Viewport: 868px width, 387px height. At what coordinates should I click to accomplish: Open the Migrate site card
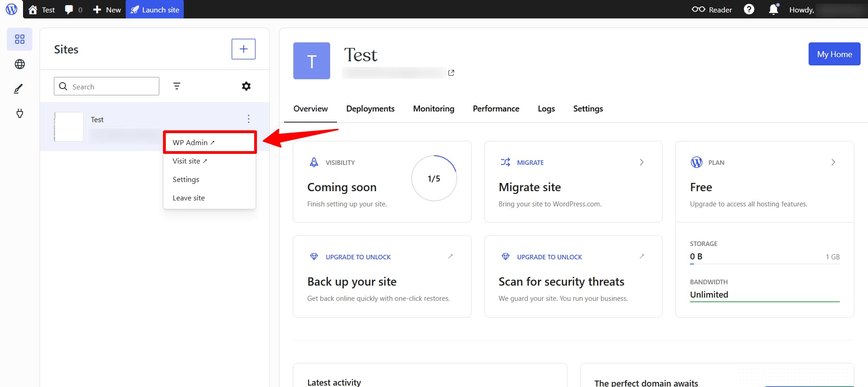(x=573, y=182)
